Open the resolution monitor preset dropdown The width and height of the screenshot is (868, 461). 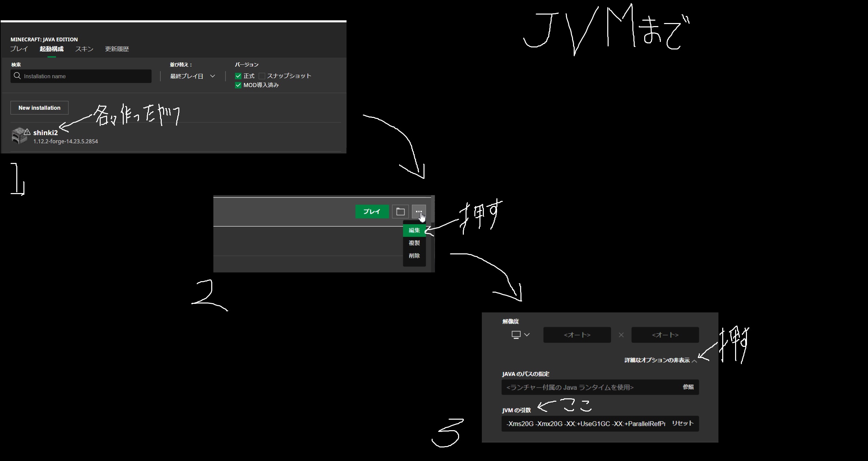click(520, 335)
